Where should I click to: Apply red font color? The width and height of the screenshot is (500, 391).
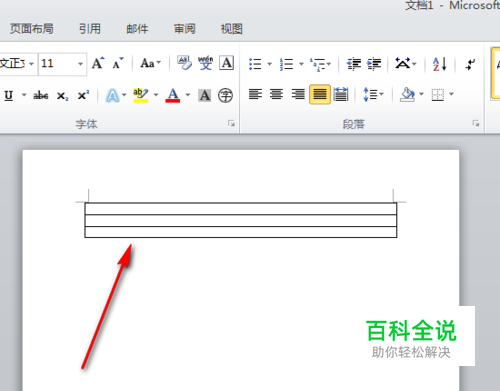pos(173,95)
